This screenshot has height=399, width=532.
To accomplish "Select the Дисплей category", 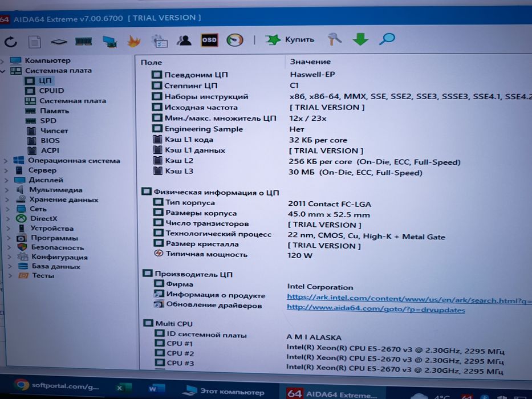I will [46, 180].
